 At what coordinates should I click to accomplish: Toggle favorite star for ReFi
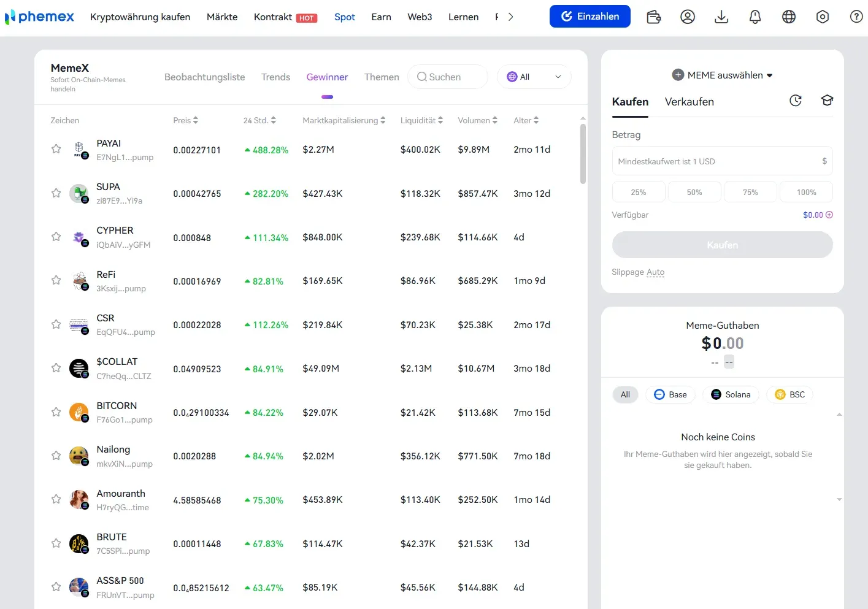click(56, 280)
